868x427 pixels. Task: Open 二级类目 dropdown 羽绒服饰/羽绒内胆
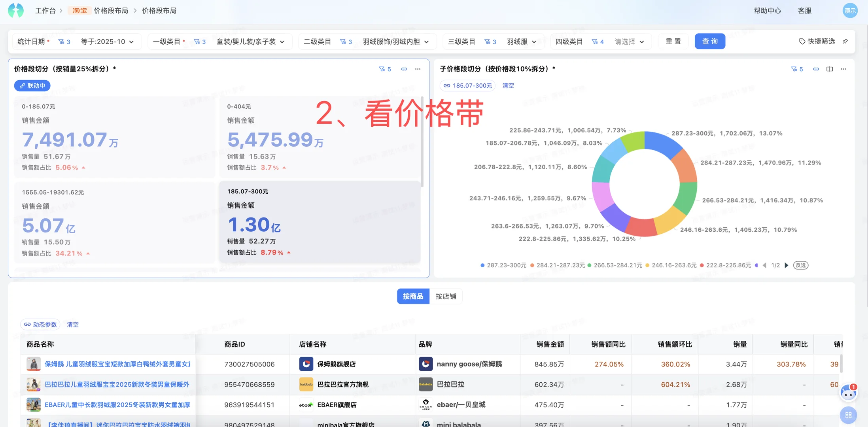[x=396, y=42]
